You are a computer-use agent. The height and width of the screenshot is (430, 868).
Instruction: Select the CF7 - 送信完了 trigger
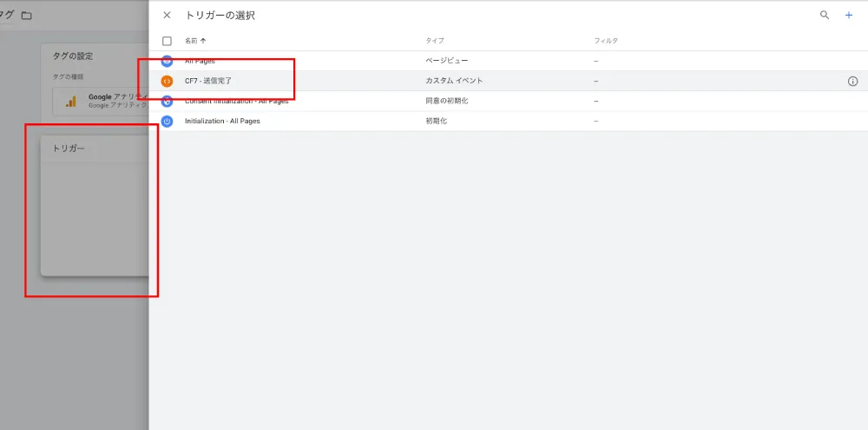point(508,81)
